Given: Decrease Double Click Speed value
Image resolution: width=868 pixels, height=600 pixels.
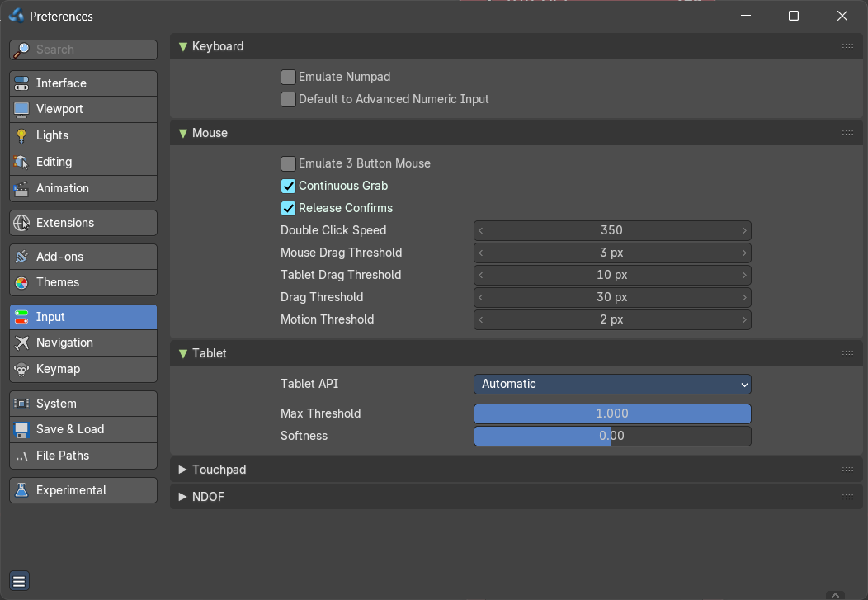Looking at the screenshot, I should tap(480, 230).
